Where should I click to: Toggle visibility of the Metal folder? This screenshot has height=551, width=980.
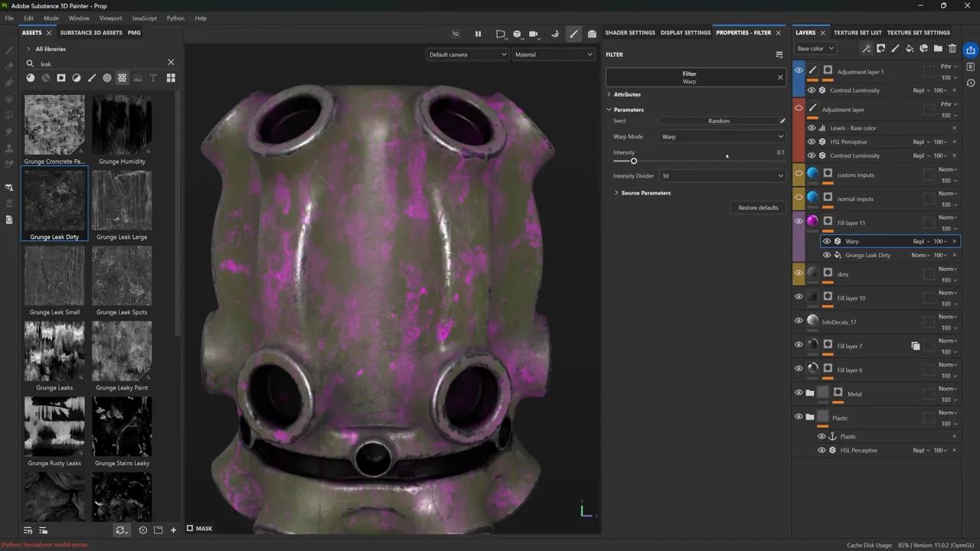coord(799,393)
